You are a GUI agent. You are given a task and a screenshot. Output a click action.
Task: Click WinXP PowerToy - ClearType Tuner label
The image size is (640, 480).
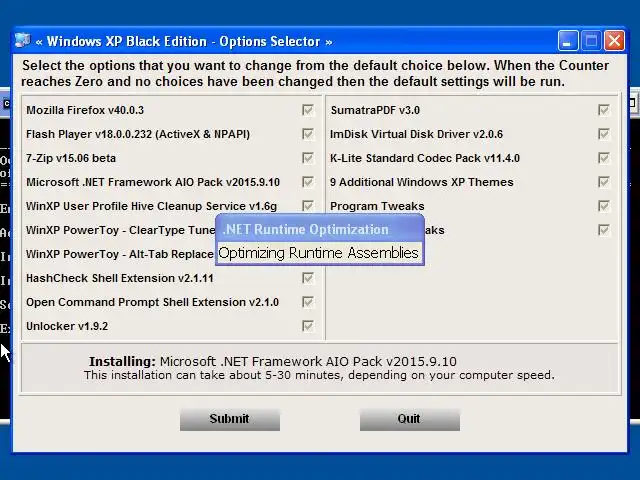pos(120,230)
